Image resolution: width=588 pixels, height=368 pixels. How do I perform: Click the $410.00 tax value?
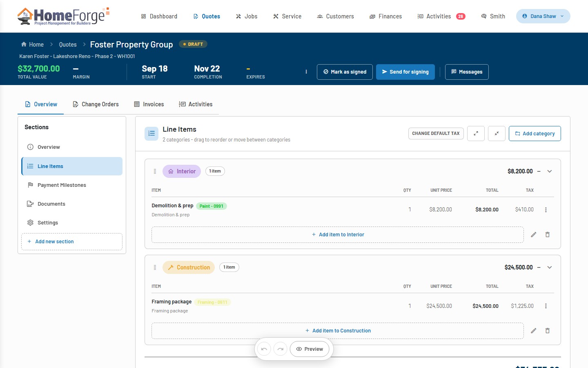tap(524, 209)
